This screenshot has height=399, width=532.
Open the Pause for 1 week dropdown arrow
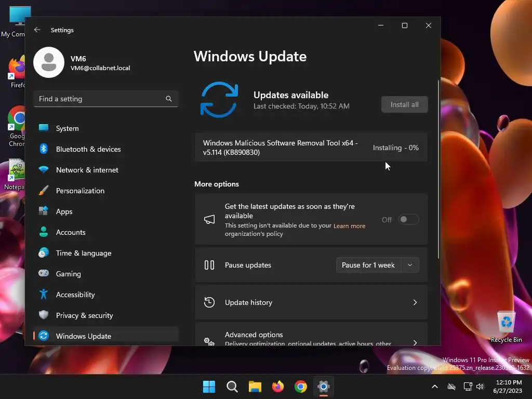tap(410, 265)
